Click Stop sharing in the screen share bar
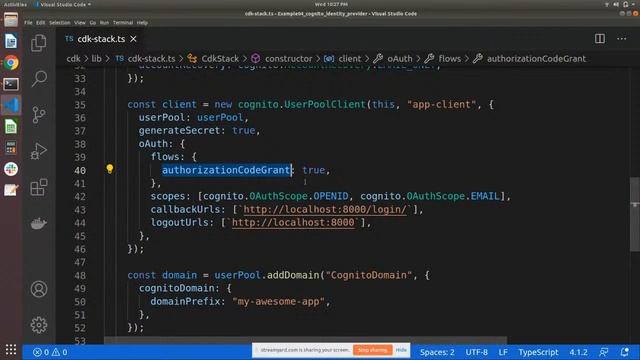The height and width of the screenshot is (360, 640). click(373, 350)
